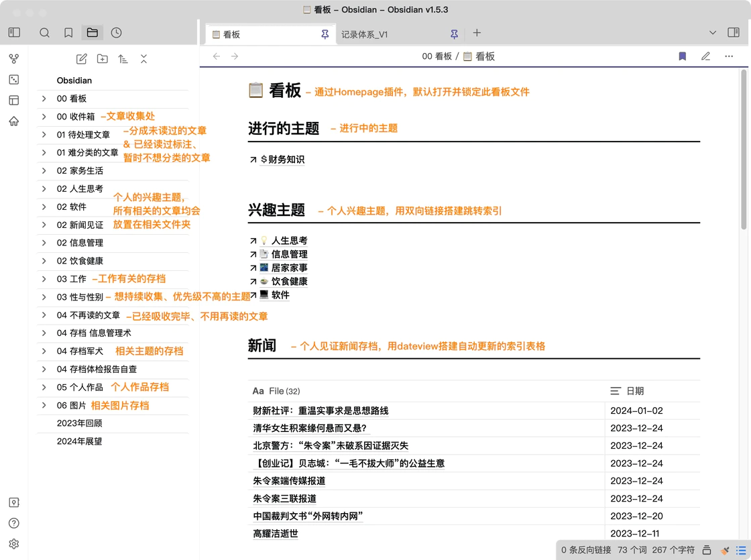Open the homepage from the ribbon
This screenshot has height=560, width=751.
click(x=14, y=121)
